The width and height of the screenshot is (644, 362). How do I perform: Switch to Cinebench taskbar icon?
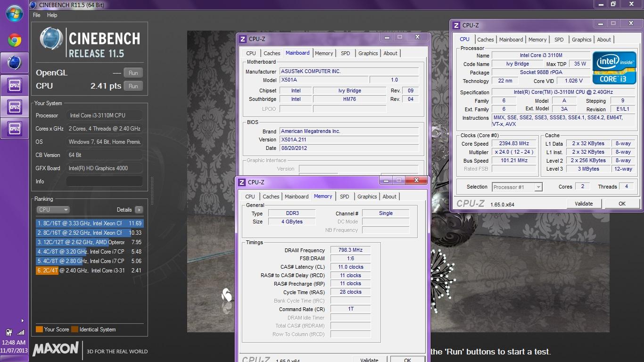pyautogui.click(x=14, y=63)
